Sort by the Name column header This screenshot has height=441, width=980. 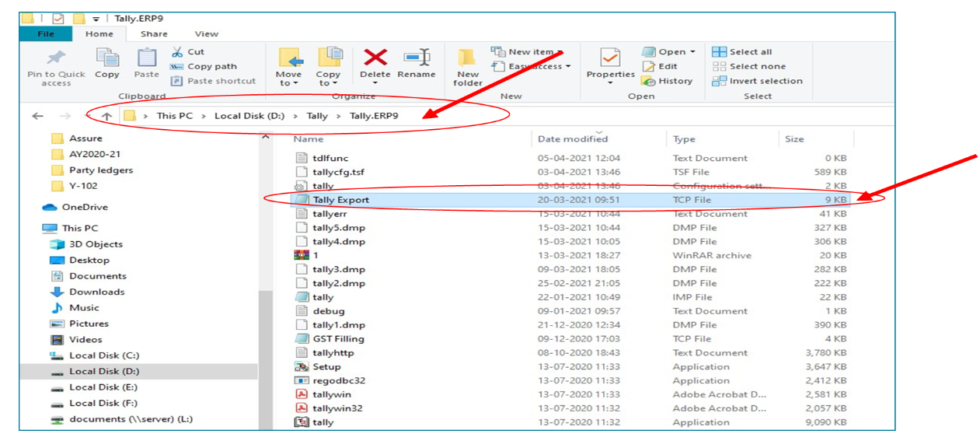pos(309,139)
